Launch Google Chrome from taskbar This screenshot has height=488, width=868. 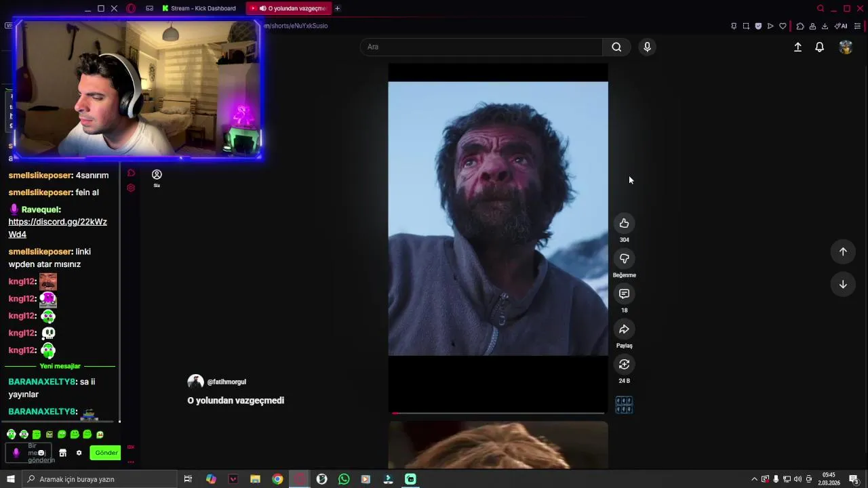coord(277,479)
